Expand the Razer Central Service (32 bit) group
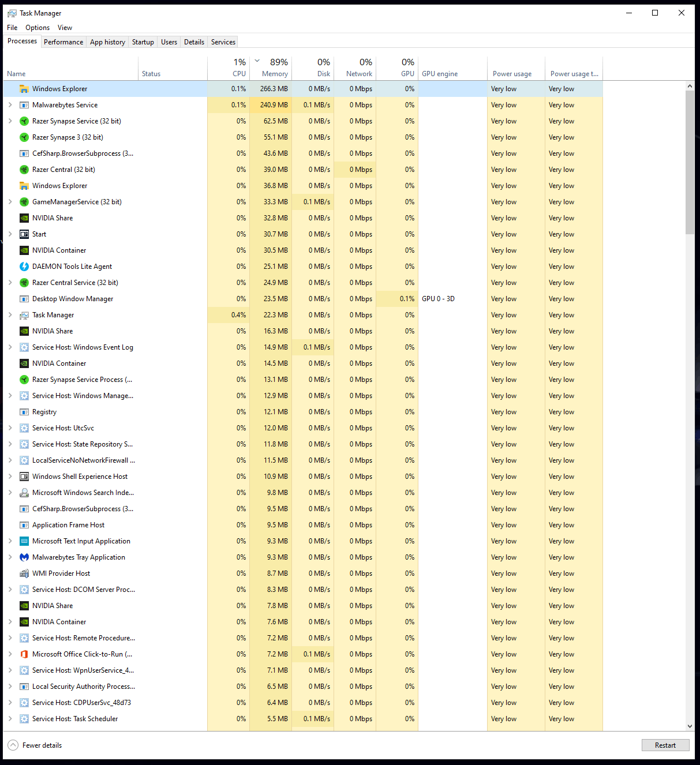Viewport: 700px width, 765px height. tap(10, 283)
